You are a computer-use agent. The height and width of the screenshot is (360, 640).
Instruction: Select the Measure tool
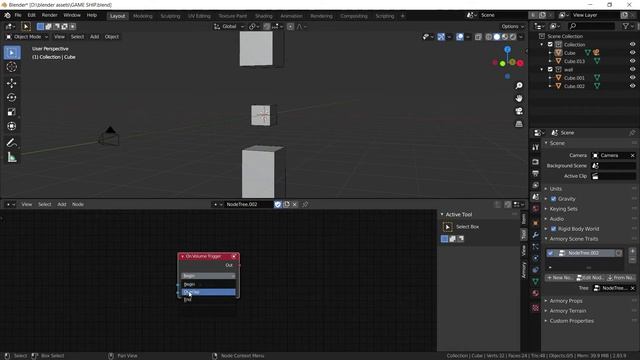tap(12, 157)
